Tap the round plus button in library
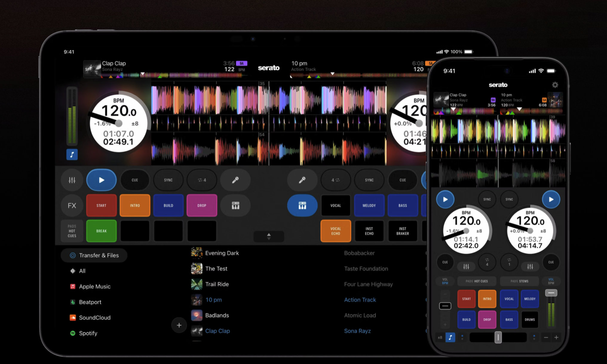 tap(179, 325)
